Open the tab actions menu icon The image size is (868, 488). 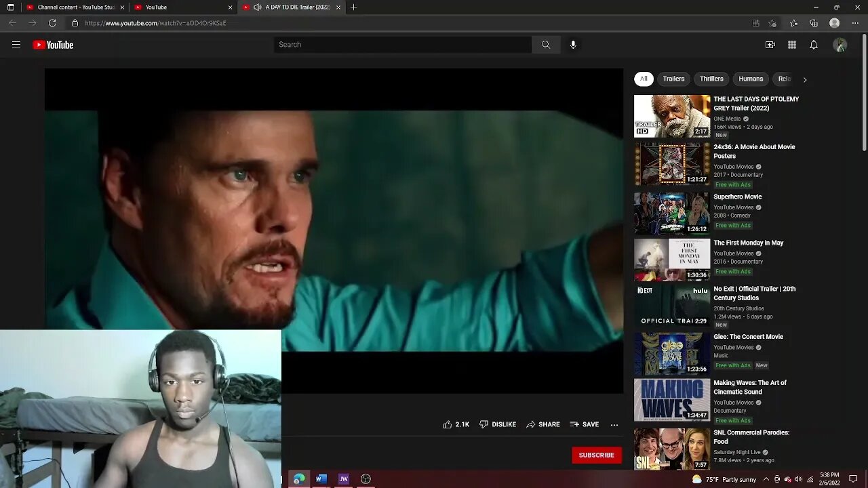pyautogui.click(x=10, y=7)
